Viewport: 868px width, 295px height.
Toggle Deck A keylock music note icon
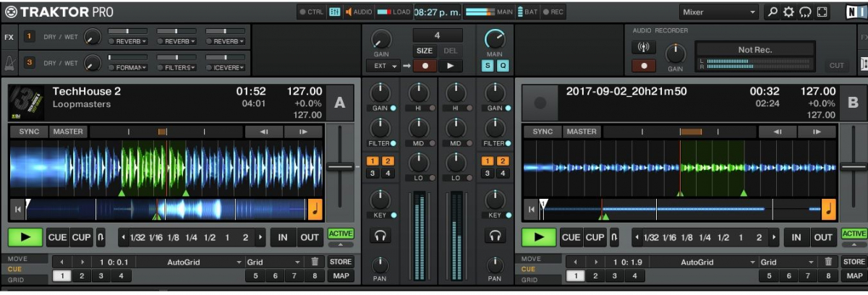315,209
